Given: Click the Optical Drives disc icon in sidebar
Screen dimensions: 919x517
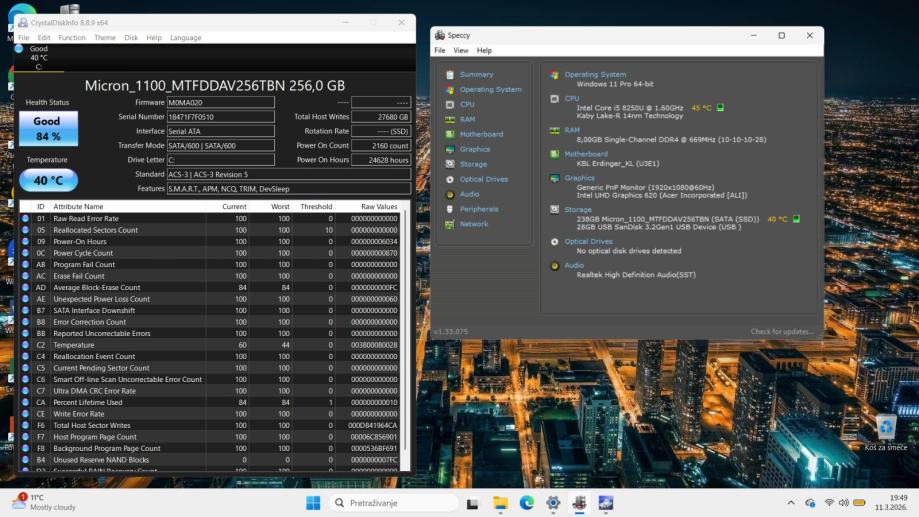Looking at the screenshot, I should pyautogui.click(x=450, y=179).
